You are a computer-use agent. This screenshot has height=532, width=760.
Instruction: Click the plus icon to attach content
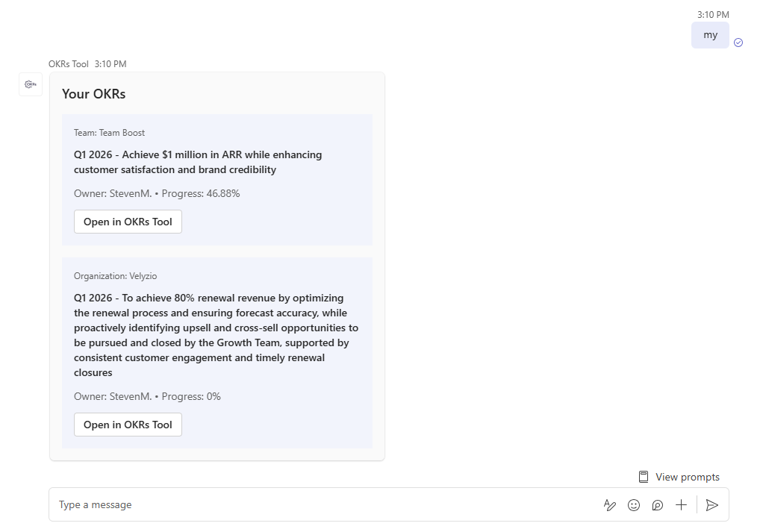pyautogui.click(x=682, y=504)
